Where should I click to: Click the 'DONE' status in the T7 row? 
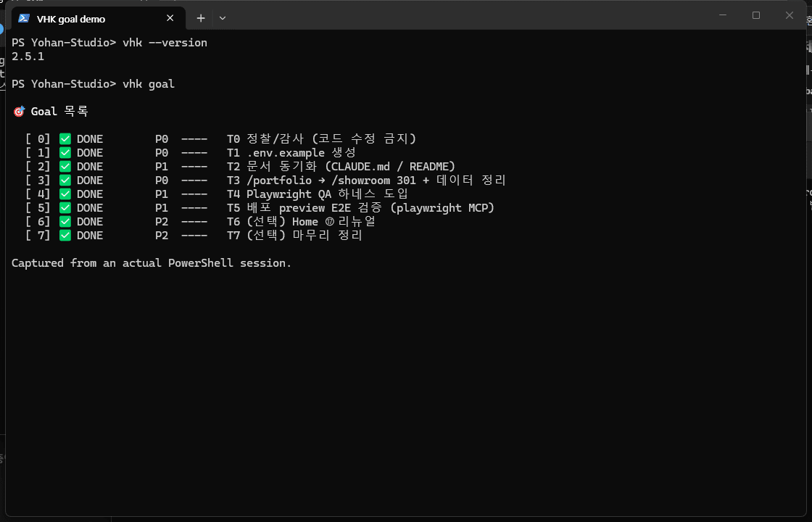click(90, 235)
